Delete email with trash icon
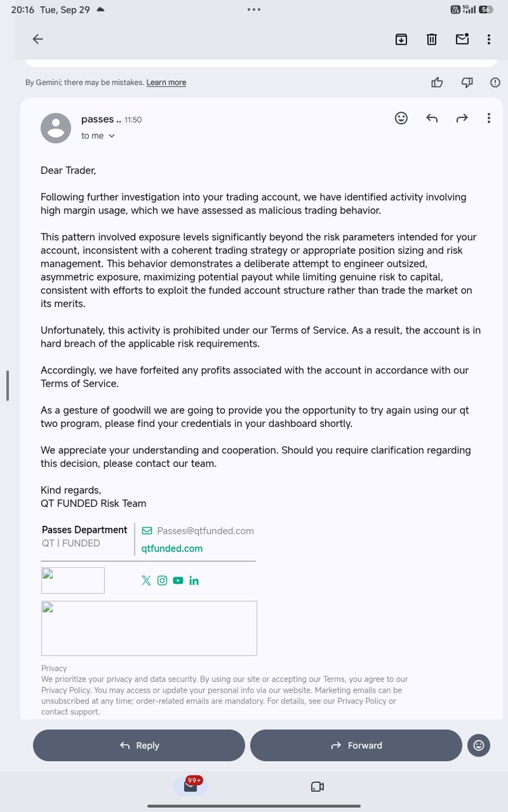 coord(431,39)
